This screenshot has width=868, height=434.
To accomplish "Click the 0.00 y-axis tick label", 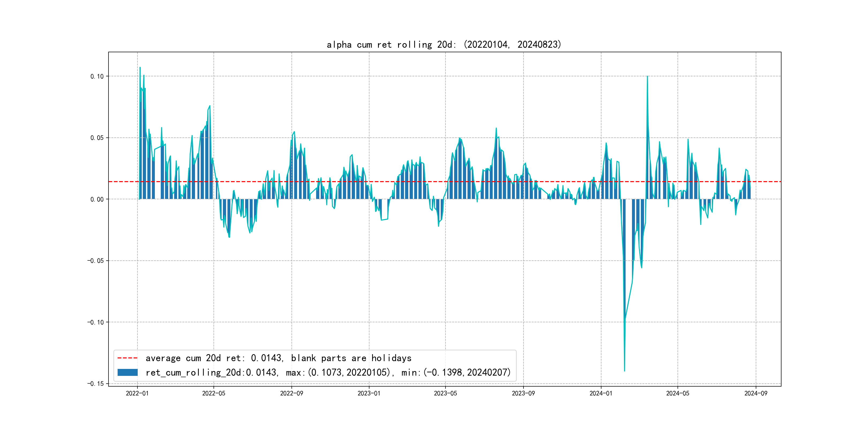I will click(x=97, y=200).
